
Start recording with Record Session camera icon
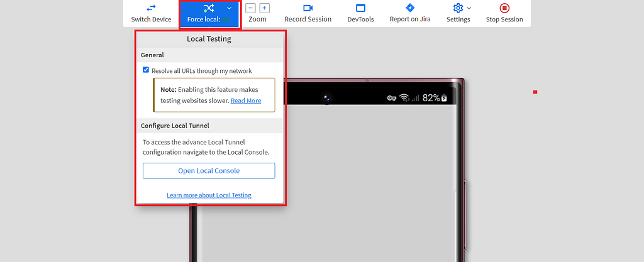[308, 8]
